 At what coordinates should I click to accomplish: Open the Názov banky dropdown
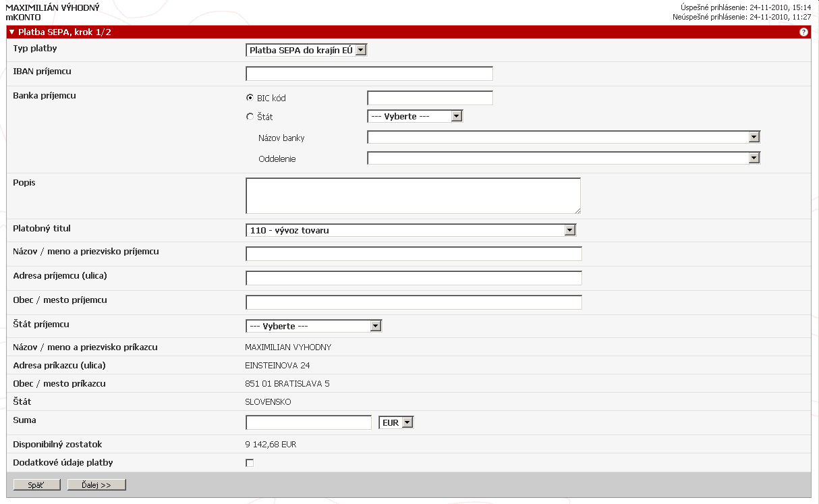(564, 138)
